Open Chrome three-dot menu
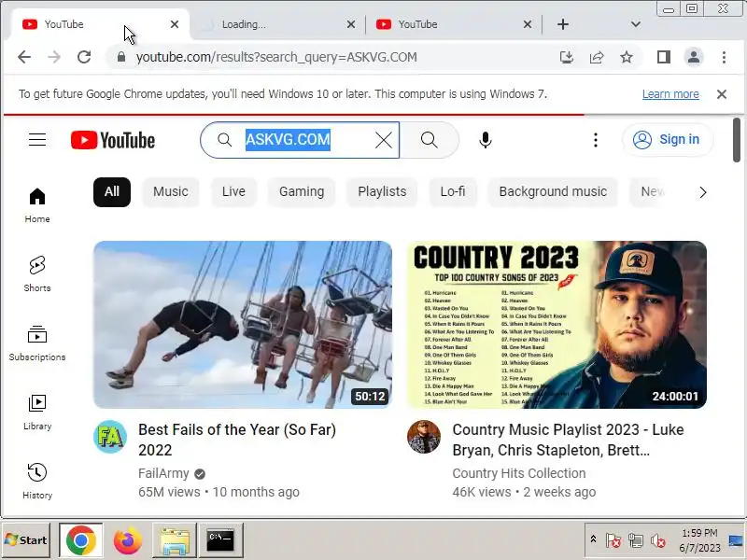 pos(724,57)
